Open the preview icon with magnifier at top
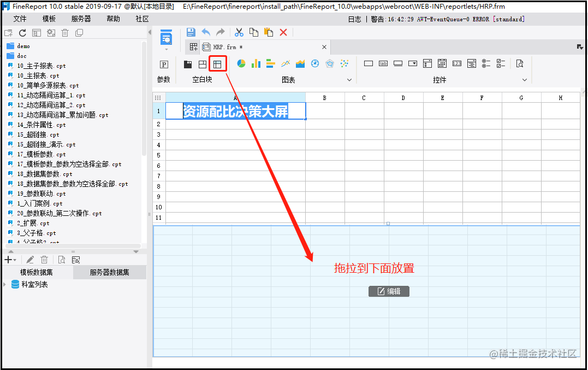The image size is (588, 370). click(166, 38)
